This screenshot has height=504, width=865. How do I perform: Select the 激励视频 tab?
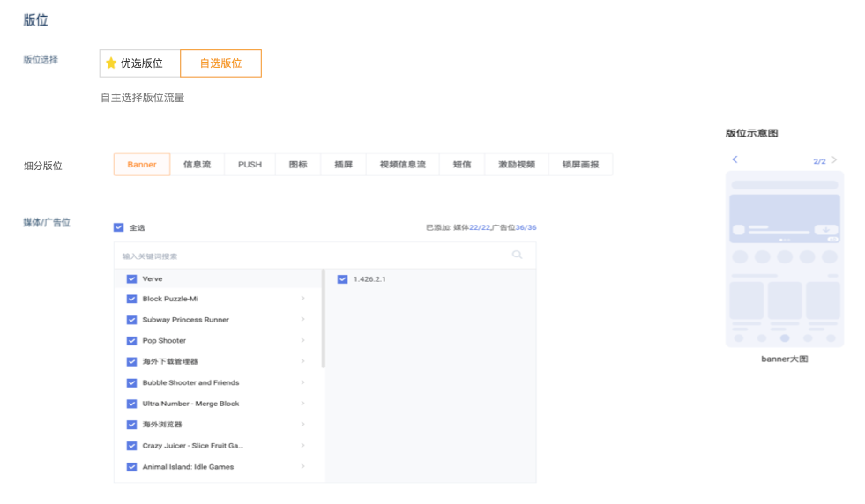click(516, 165)
